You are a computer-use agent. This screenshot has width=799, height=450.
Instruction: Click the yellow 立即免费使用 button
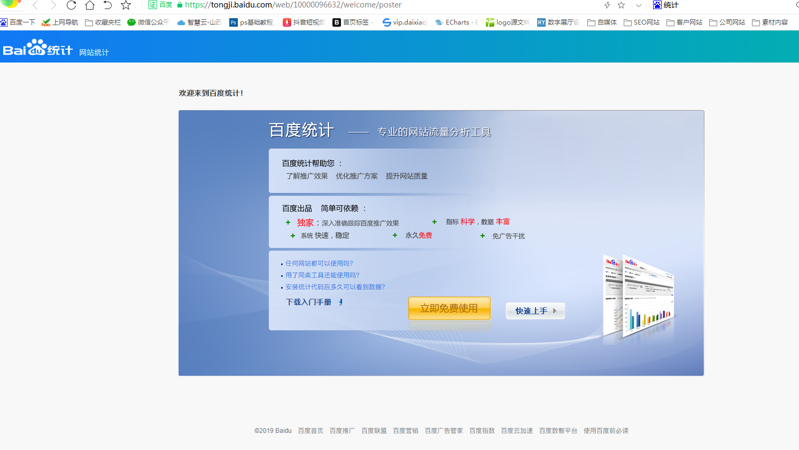(x=449, y=308)
